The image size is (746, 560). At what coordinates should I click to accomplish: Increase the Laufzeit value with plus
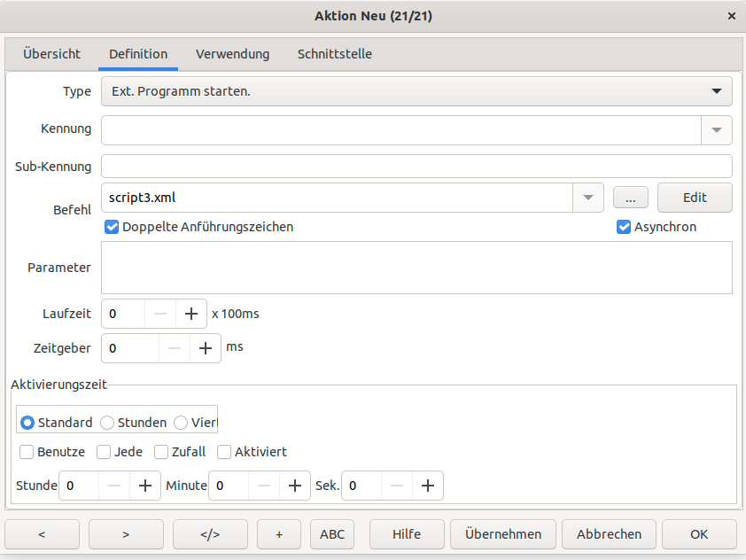coord(190,314)
